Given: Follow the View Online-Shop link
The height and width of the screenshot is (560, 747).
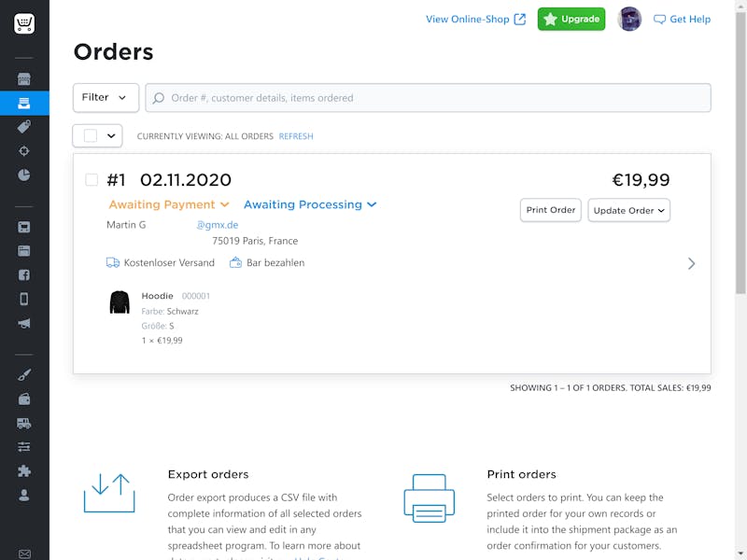Looking at the screenshot, I should coord(475,19).
